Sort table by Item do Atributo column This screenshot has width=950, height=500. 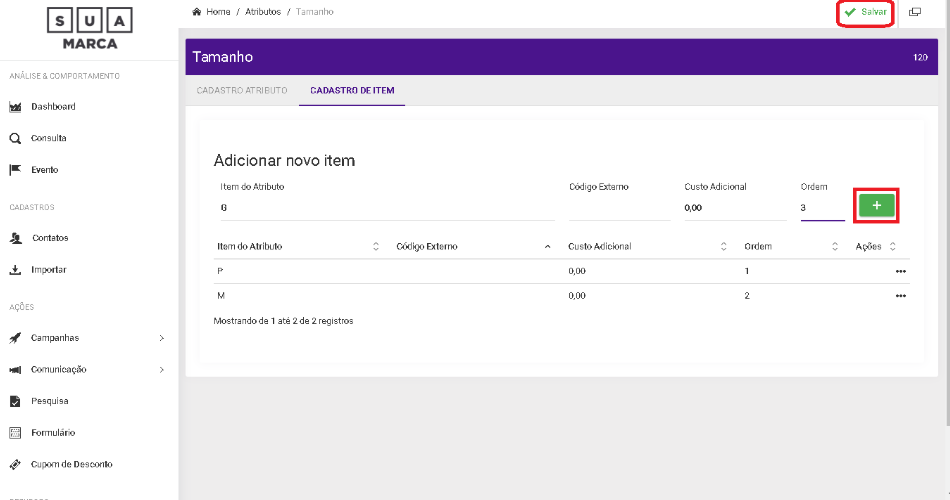pyautogui.click(x=376, y=246)
